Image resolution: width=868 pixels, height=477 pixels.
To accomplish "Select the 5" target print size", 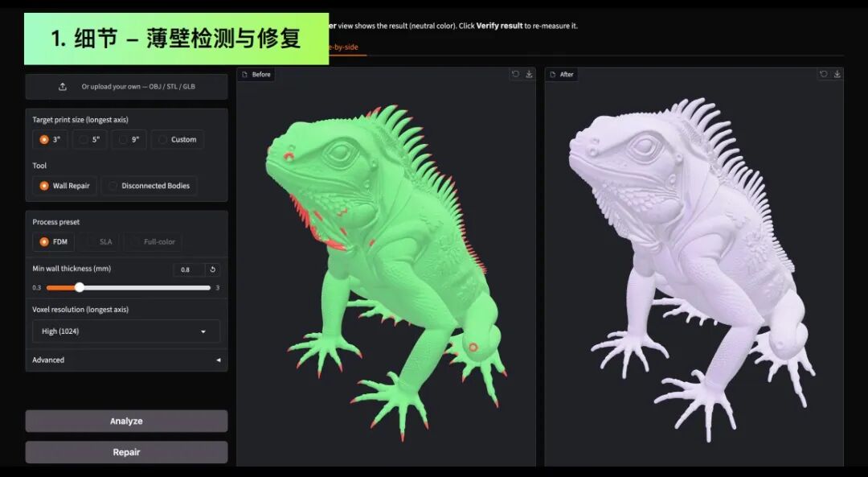I will (x=89, y=140).
